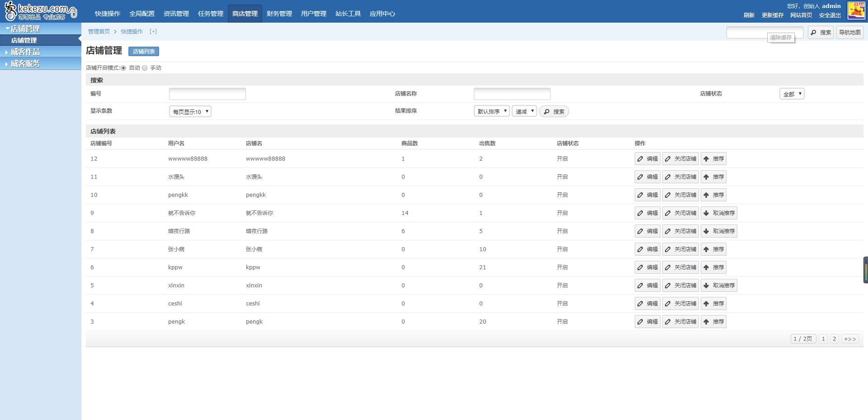This screenshot has height=420, width=868.
Task: Click »>> next page button
Action: [850, 339]
